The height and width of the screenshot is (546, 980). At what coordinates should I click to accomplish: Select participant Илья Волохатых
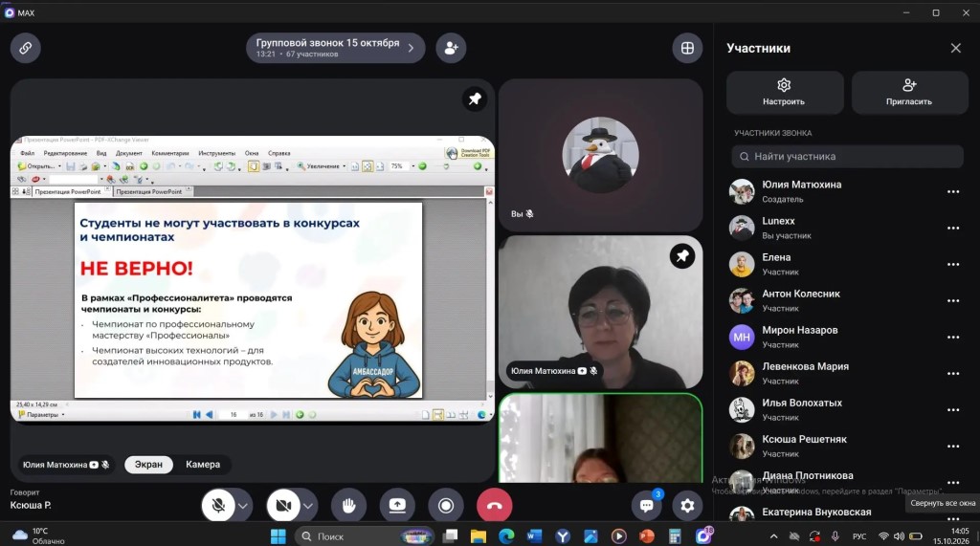[847, 410]
